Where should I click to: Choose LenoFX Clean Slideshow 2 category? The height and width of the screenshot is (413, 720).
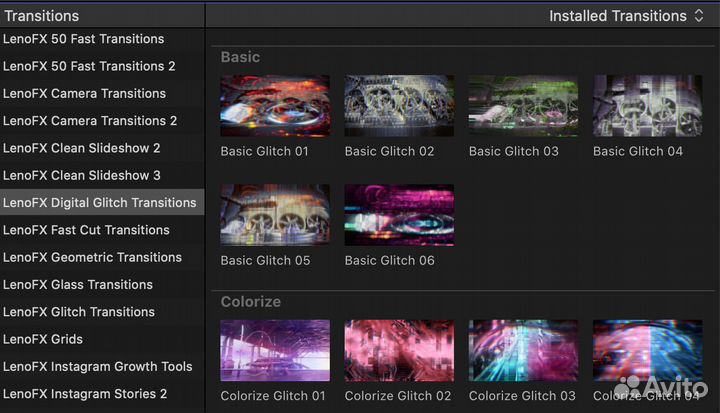pos(102,148)
